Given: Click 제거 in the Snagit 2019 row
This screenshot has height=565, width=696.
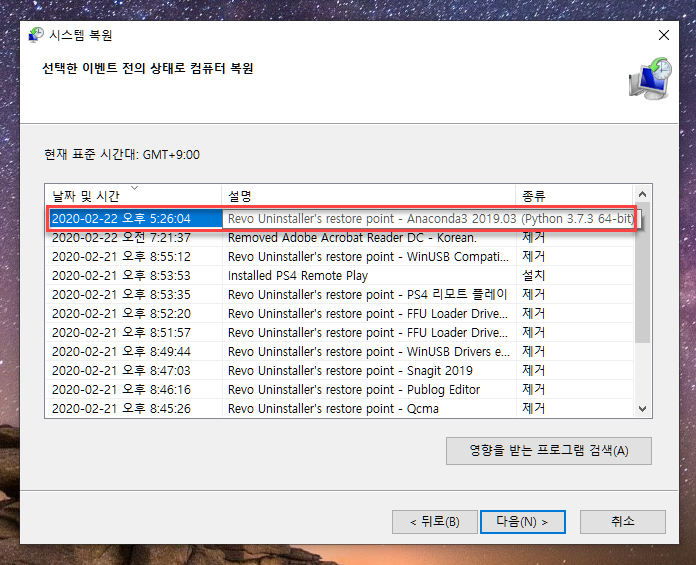Looking at the screenshot, I should pos(533,371).
